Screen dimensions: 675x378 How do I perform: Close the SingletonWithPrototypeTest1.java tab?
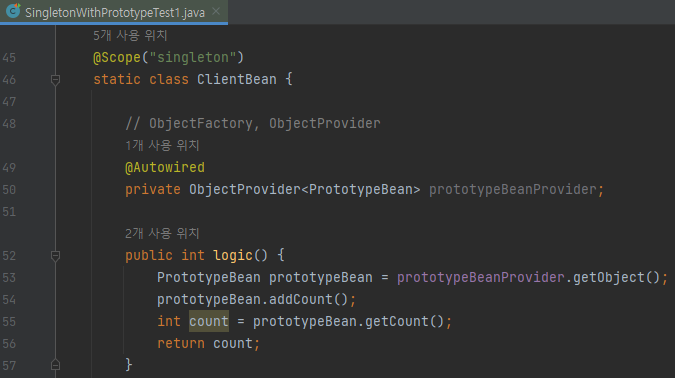click(216, 12)
